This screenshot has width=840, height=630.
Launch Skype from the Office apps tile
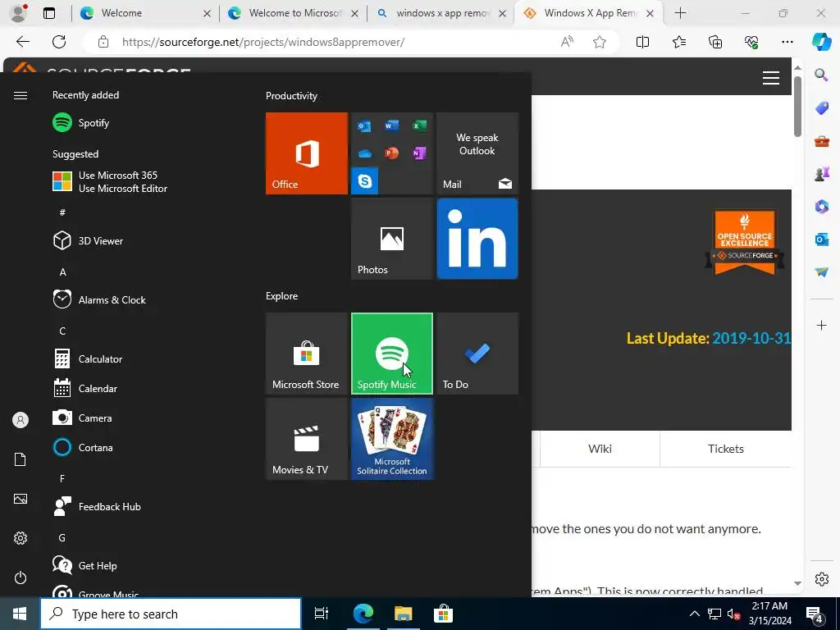click(x=365, y=181)
